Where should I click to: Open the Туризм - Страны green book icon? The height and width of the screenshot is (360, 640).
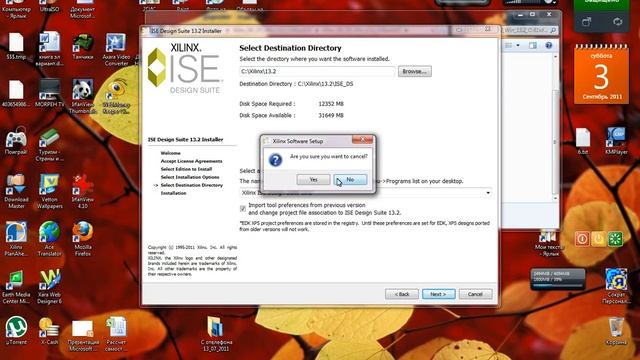pos(49,144)
